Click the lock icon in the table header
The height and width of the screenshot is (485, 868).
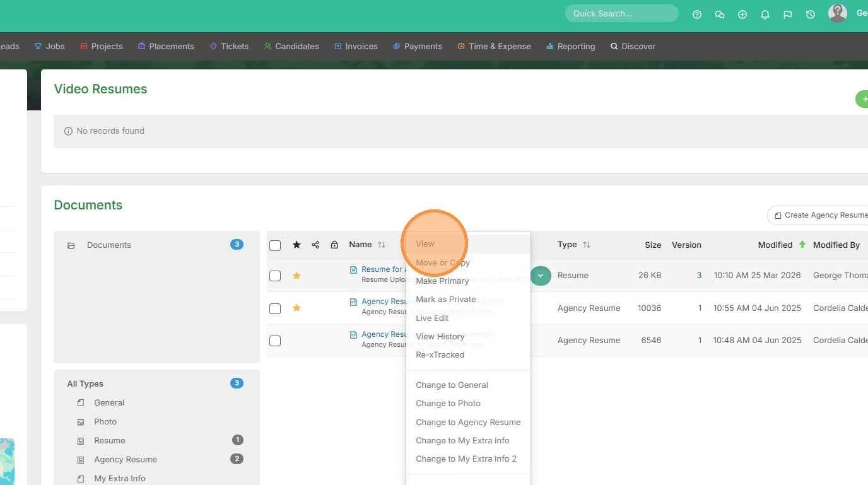point(334,245)
